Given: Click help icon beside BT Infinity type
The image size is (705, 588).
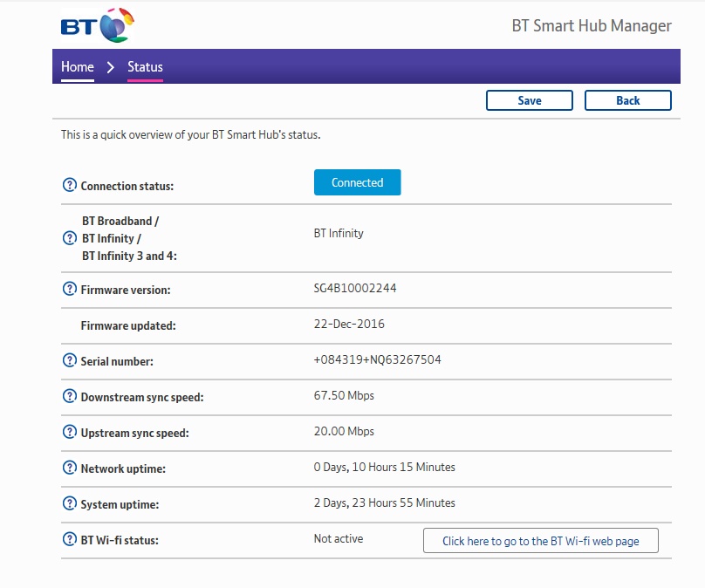Looking at the screenshot, I should pos(70,238).
